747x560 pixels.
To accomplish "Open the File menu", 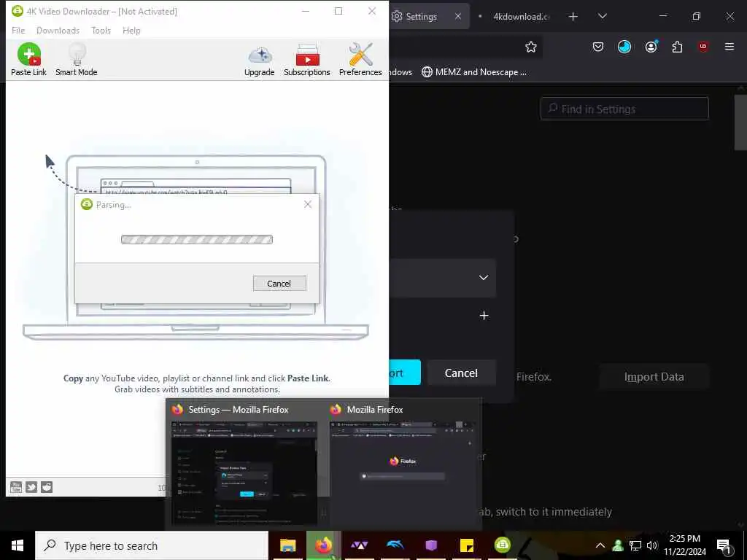I will pos(18,31).
